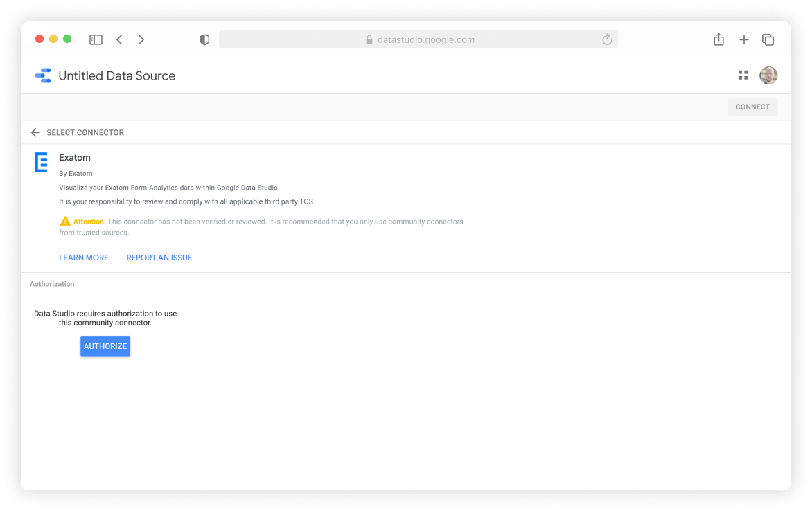Click the attention warning triangle icon
Viewport: 812px width, 511px height.
(64, 221)
